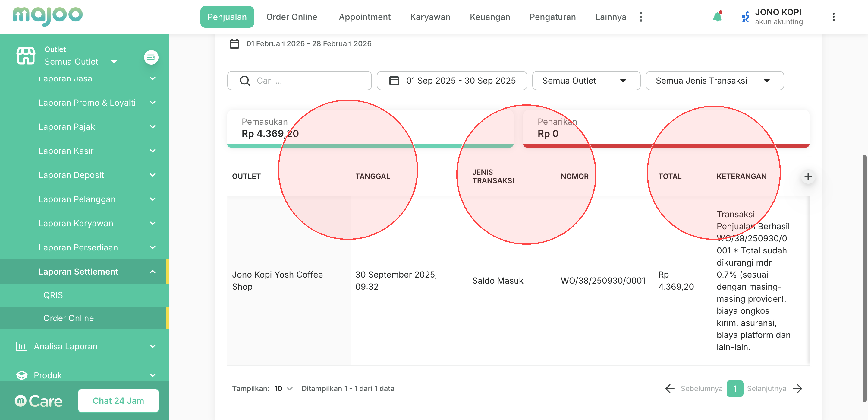Click the Chat 24 Jam button

pos(118,401)
